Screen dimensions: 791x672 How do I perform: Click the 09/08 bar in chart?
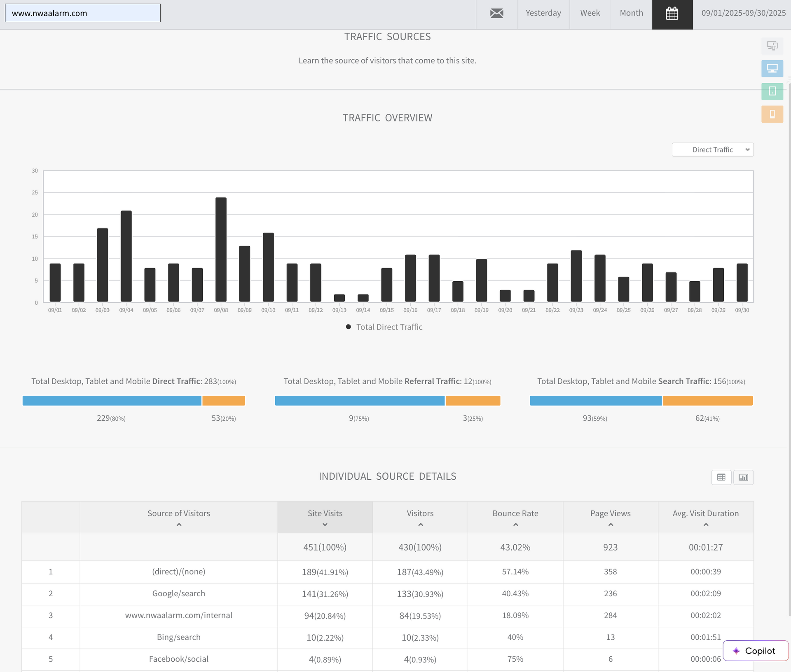(221, 250)
